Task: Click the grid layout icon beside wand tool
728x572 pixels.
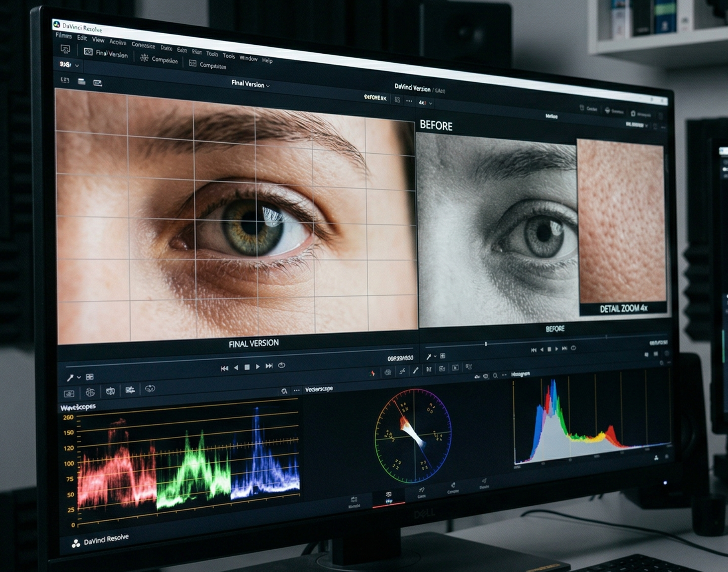Action: coord(90,377)
